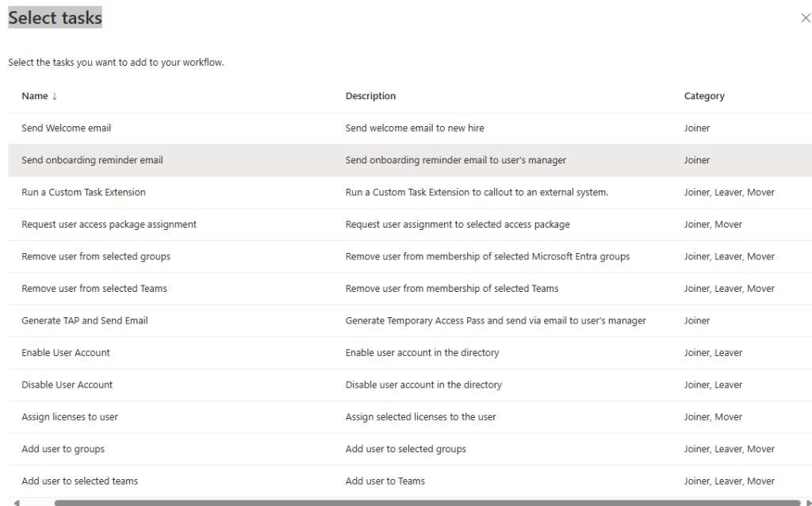Click the horizontal scrollbar thumb
812x506 pixels.
pos(427,502)
